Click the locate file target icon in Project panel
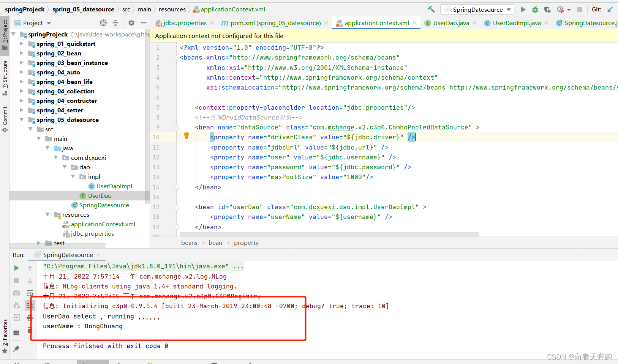Viewport: 618px width, 364px height. [103, 23]
